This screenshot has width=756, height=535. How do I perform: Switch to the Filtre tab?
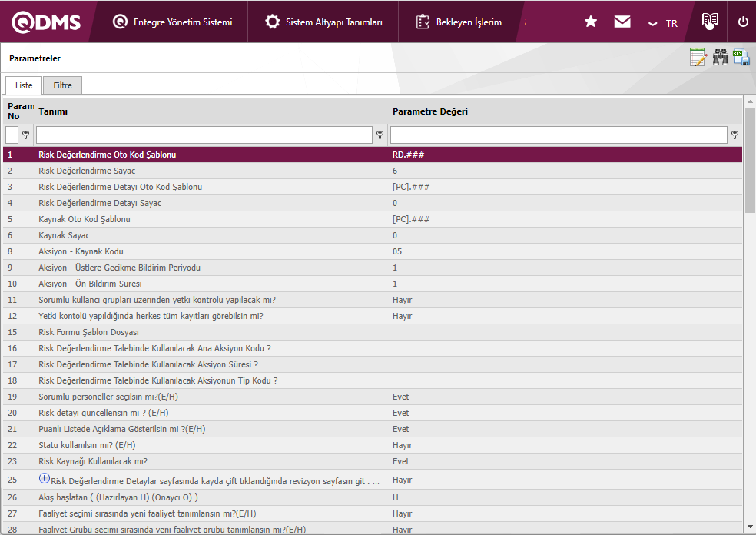pyautogui.click(x=62, y=85)
